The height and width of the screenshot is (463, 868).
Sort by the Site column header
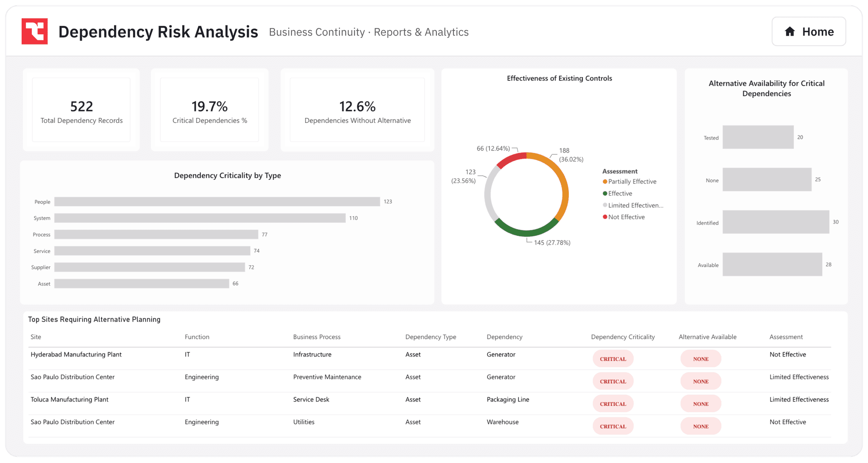coord(36,337)
